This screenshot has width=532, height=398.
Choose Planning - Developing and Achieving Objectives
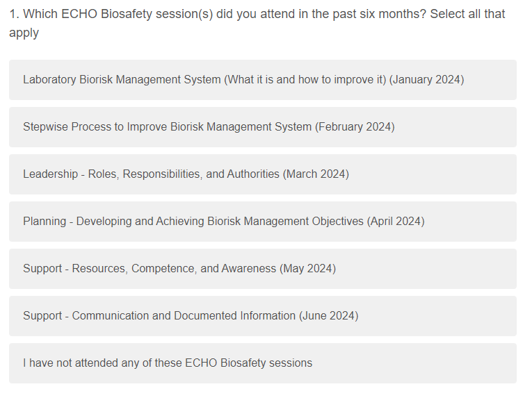click(x=223, y=222)
